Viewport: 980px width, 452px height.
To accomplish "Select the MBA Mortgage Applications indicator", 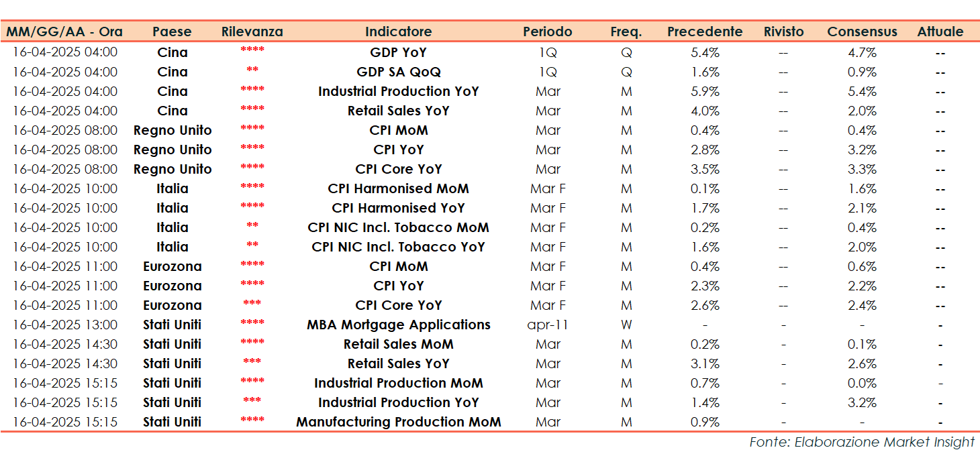I will [398, 325].
